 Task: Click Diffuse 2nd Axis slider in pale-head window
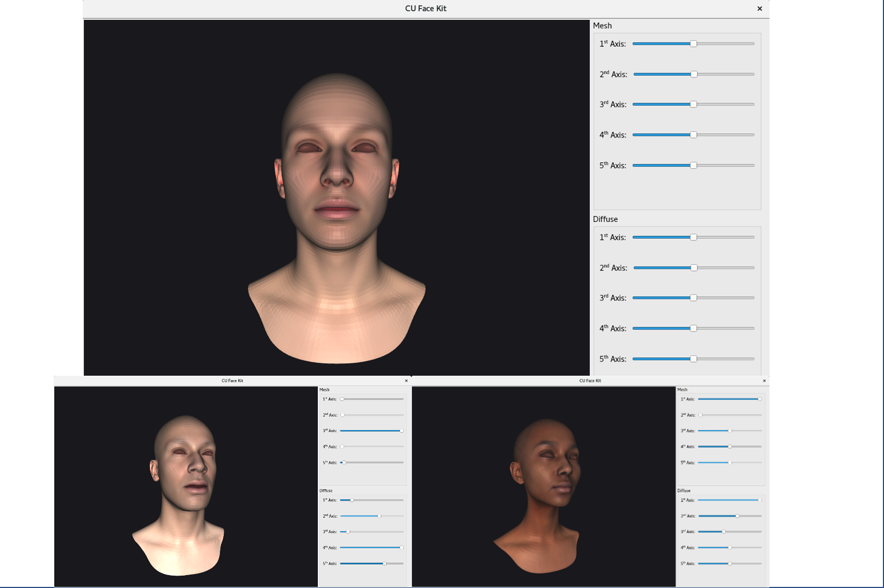(372, 516)
